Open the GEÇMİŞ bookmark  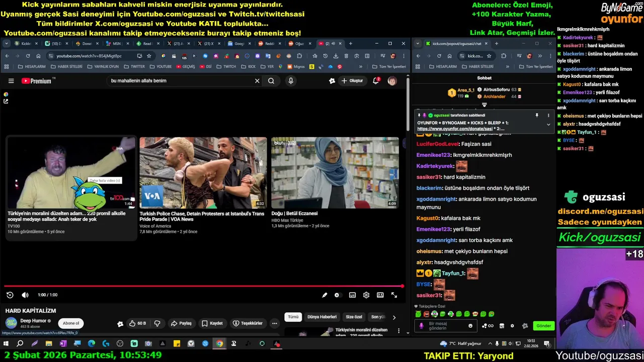186,66
